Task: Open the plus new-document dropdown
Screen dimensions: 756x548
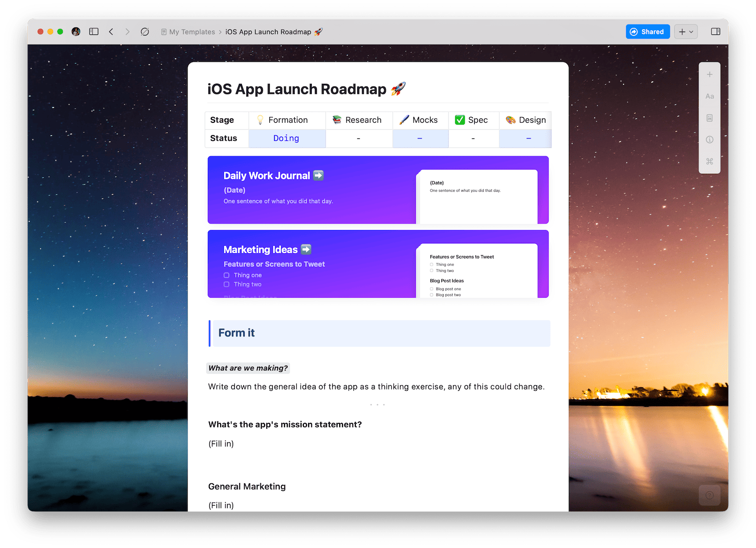Action: 686,32
